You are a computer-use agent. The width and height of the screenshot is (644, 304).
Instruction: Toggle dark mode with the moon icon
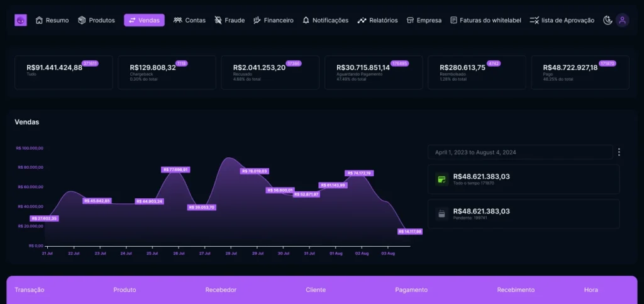[607, 20]
